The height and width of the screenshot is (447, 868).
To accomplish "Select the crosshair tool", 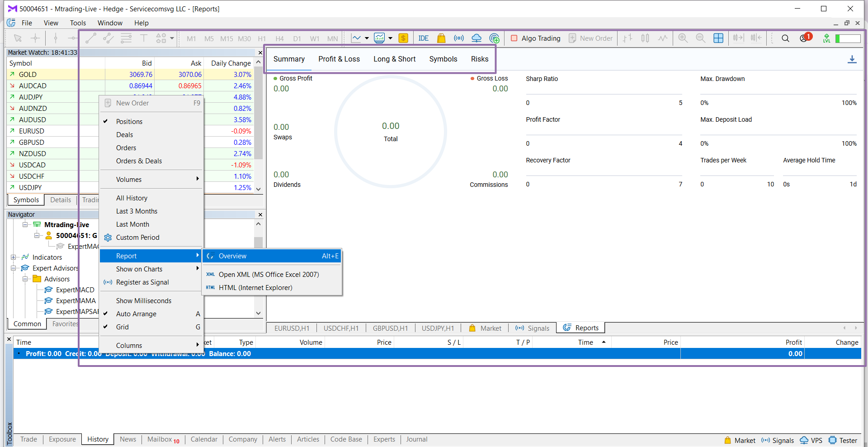I will pyautogui.click(x=35, y=38).
